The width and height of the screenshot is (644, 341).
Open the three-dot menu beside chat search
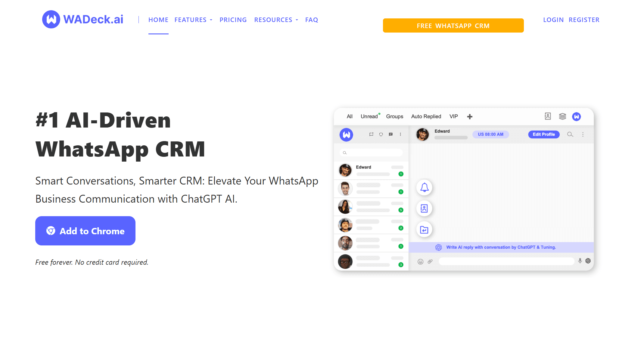[x=583, y=134]
